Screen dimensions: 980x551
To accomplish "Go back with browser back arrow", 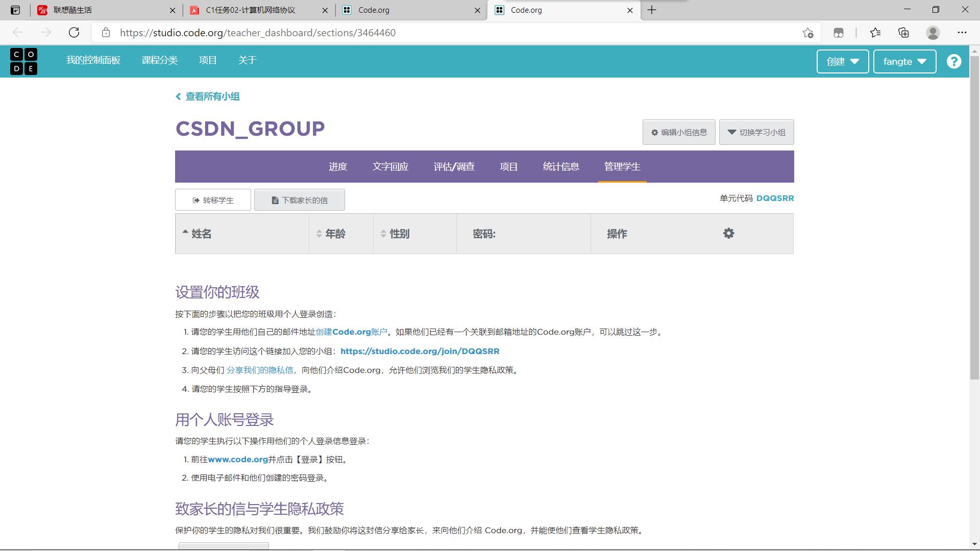I will 18,33.
